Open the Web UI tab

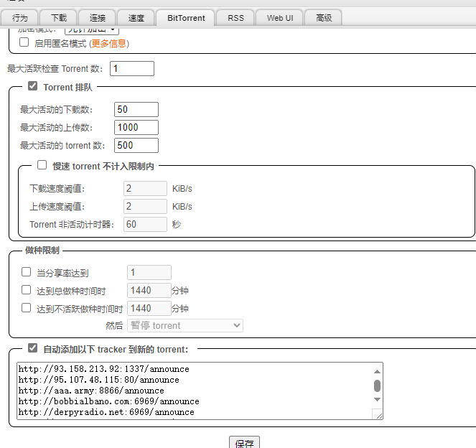click(x=279, y=18)
